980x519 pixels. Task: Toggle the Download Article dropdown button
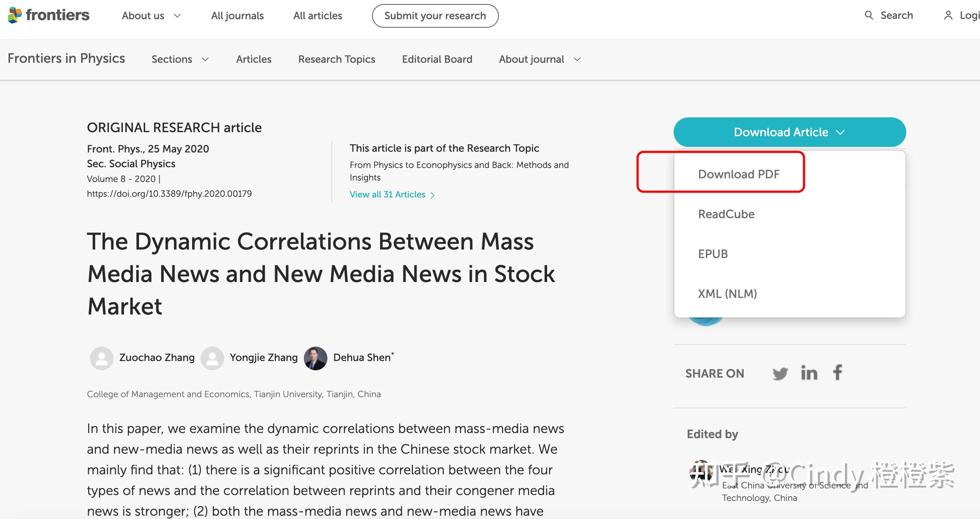coord(789,132)
